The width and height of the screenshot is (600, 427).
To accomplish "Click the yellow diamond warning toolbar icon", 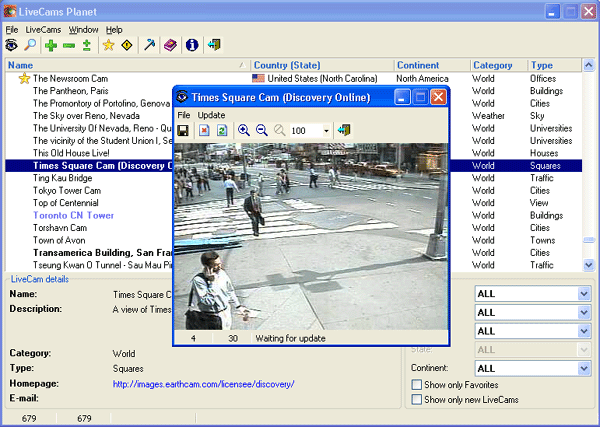I will tap(127, 45).
